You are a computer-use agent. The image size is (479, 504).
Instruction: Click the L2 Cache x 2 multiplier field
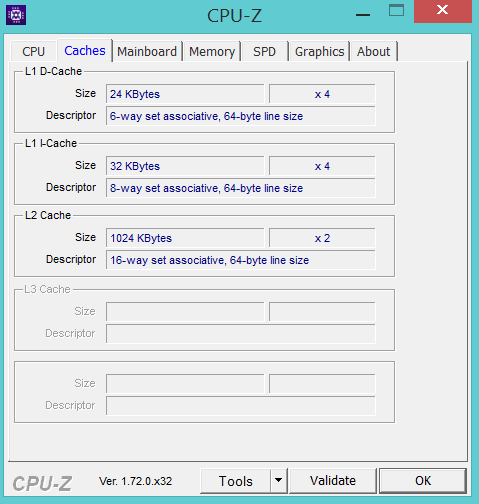pyautogui.click(x=322, y=238)
